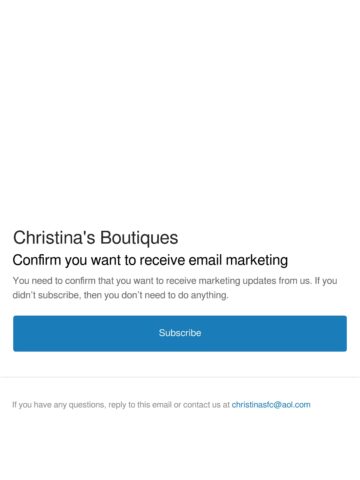Image resolution: width=360 pixels, height=480 pixels.
Task: Click the empty white area above the title
Action: coord(180,110)
